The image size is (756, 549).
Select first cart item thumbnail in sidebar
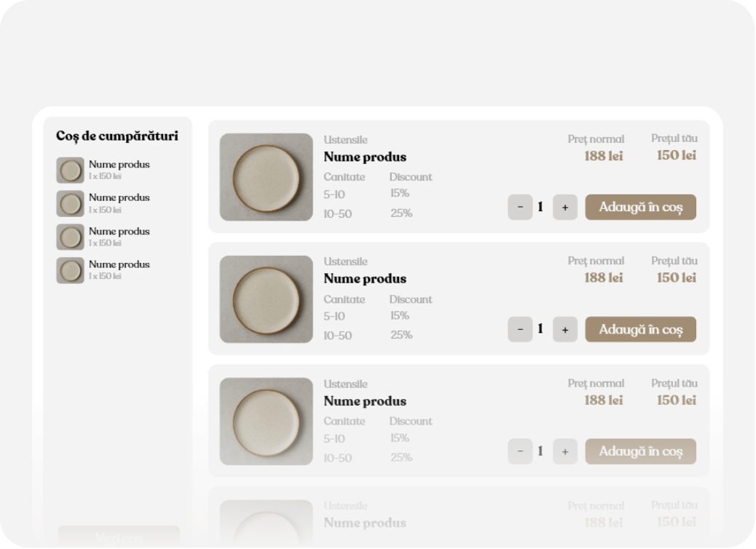pyautogui.click(x=71, y=170)
